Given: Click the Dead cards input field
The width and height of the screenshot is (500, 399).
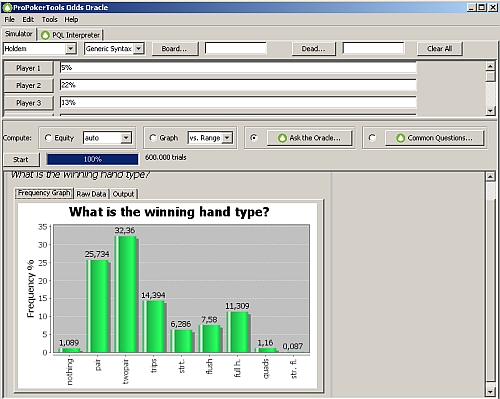Looking at the screenshot, I should [373, 48].
